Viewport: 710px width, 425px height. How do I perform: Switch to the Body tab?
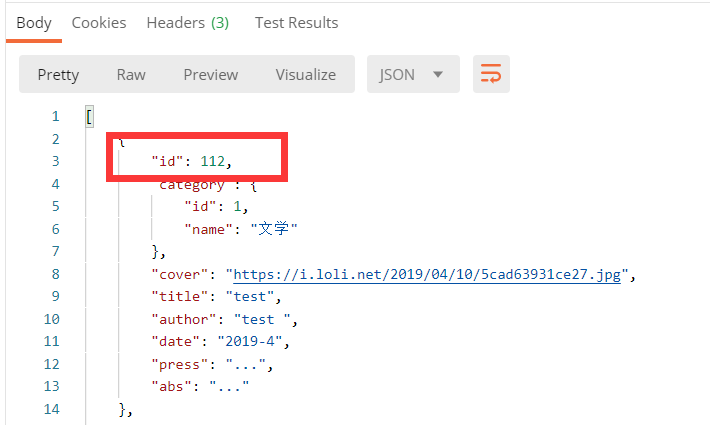pos(31,22)
